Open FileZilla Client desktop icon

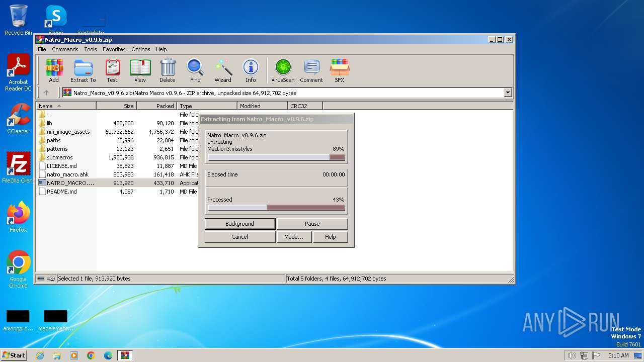[x=18, y=167]
